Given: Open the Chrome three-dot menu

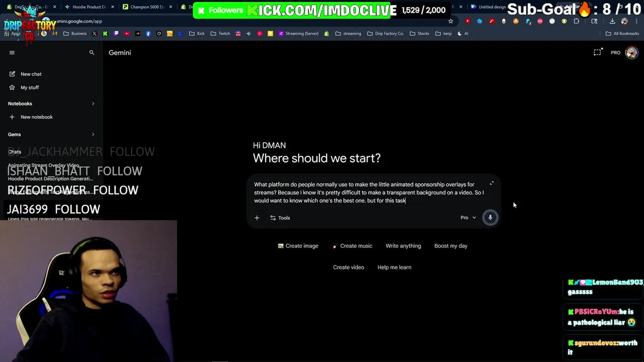Looking at the screenshot, I should tap(636, 21).
